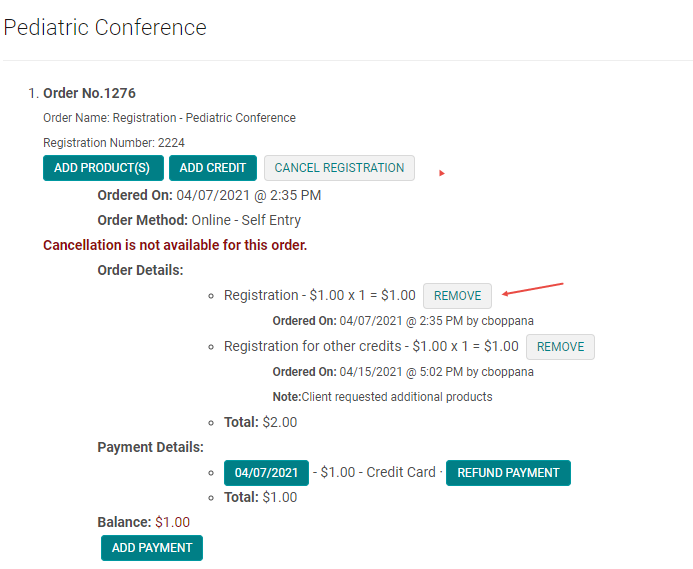The height and width of the screenshot is (569, 693).
Task: Click the CANCEL REGISTRATION button
Action: (x=339, y=168)
